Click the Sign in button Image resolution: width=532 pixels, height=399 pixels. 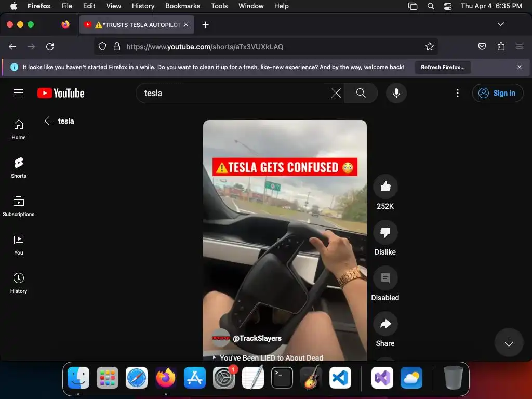(497, 93)
